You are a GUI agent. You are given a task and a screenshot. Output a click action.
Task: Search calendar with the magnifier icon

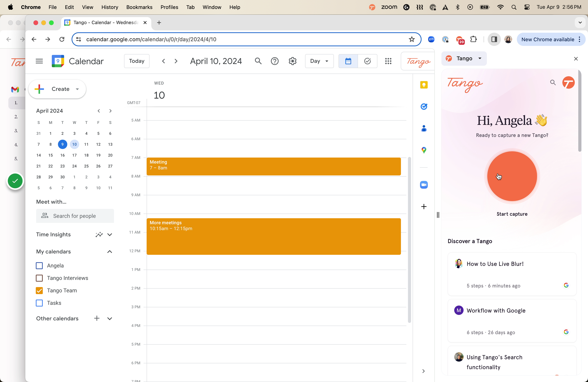pos(258,61)
